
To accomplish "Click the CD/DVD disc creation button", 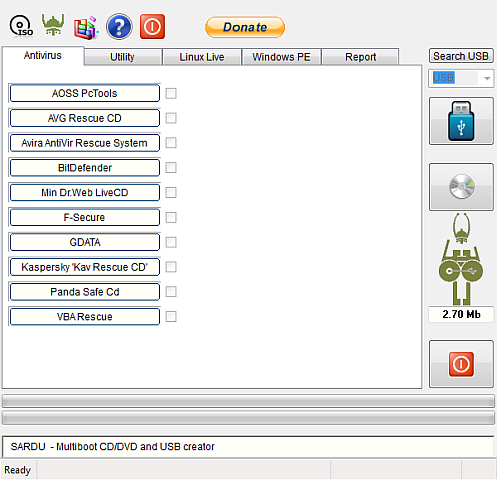I will (461, 187).
